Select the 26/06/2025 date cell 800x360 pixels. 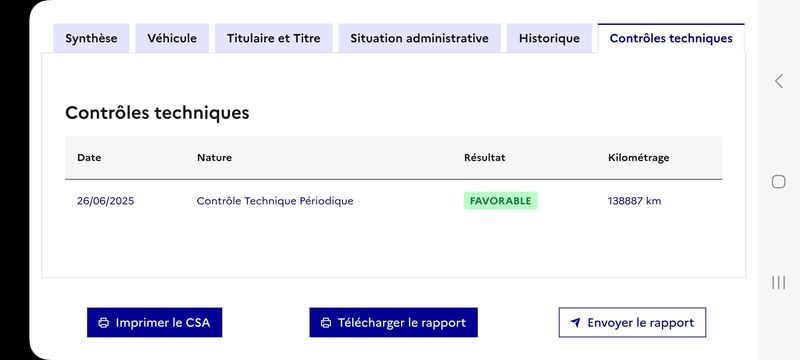click(x=106, y=201)
